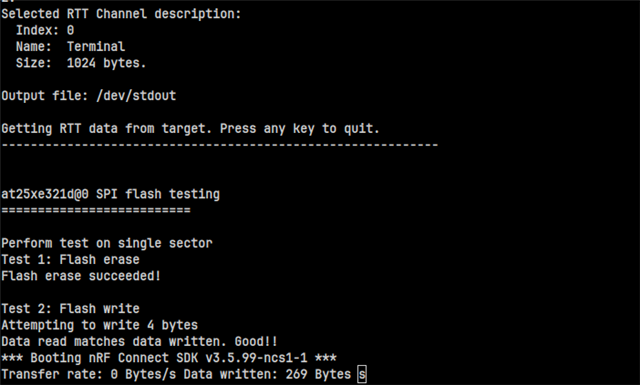The image size is (640, 385).
Task: Click the dashed separator line
Action: click(x=220, y=145)
